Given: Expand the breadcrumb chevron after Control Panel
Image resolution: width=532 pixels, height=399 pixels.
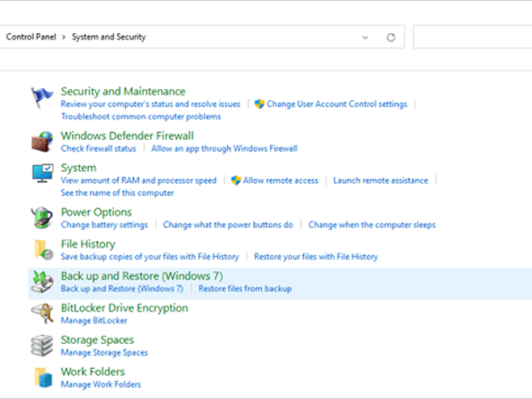Looking at the screenshot, I should tap(64, 37).
